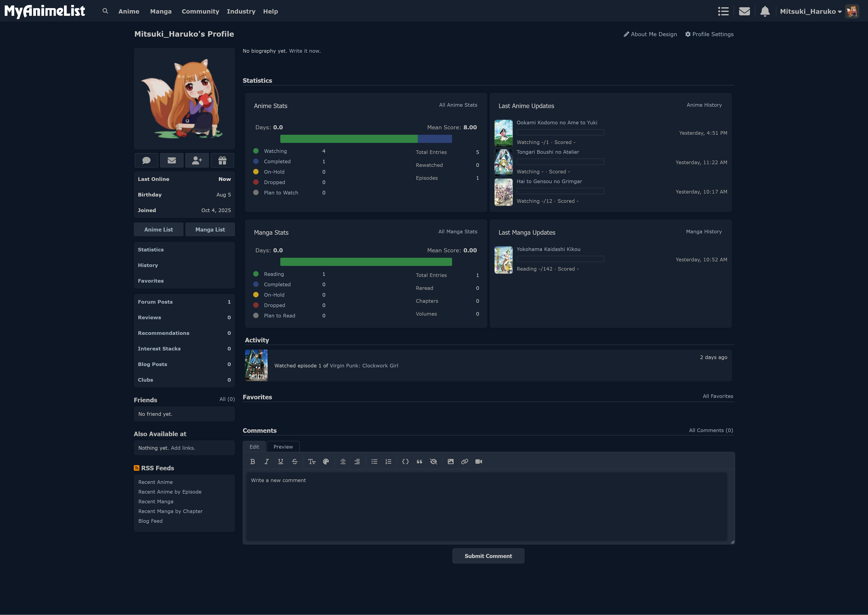The image size is (868, 615).
Task: Toggle italic in comment editor
Action: [x=267, y=461]
